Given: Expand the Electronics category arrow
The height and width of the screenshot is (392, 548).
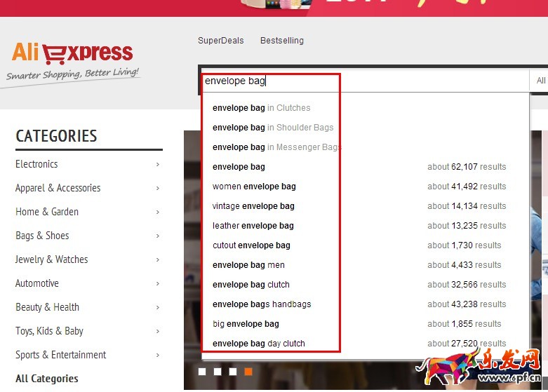Looking at the screenshot, I should tap(157, 164).
